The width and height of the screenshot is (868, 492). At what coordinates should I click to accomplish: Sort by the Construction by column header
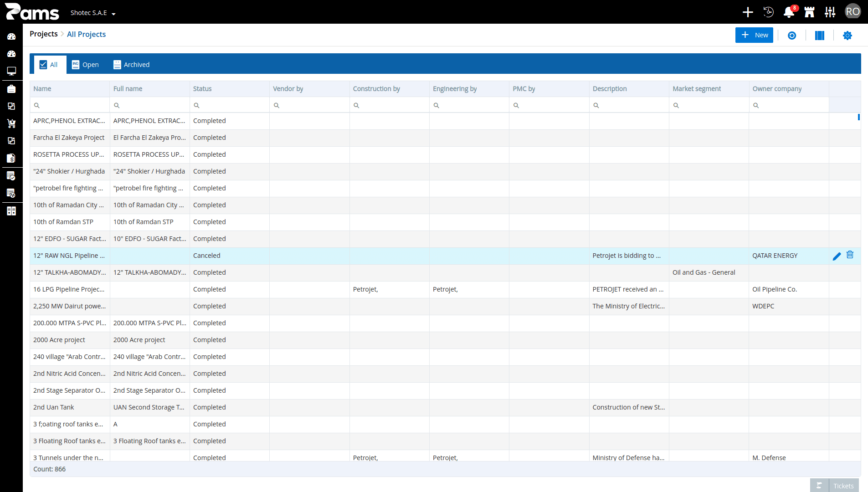click(390, 89)
